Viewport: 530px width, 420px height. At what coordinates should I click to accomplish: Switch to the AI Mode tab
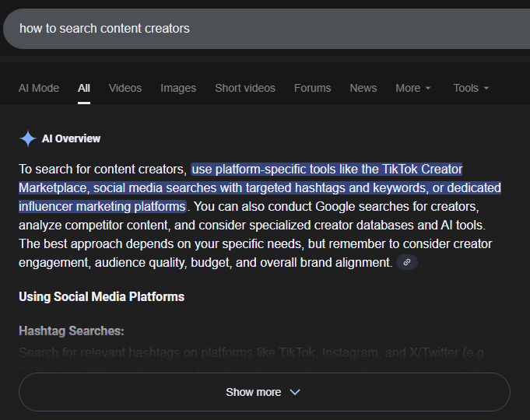(39, 88)
